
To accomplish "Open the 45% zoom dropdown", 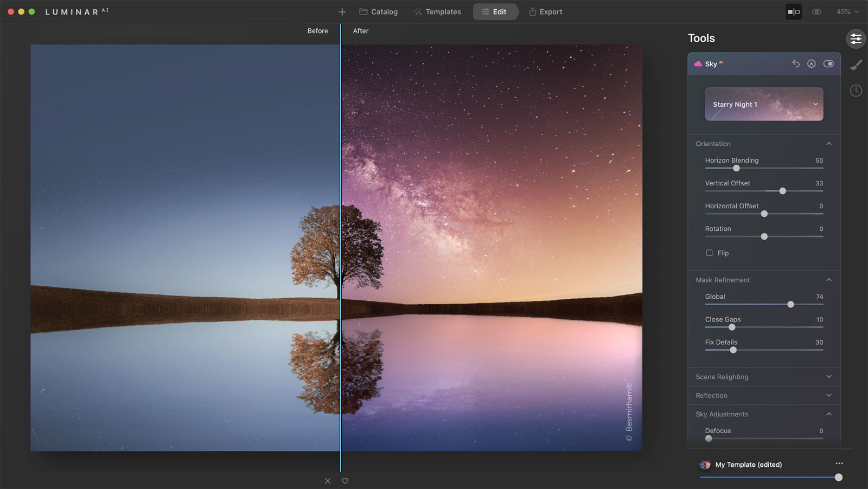I will coord(847,12).
